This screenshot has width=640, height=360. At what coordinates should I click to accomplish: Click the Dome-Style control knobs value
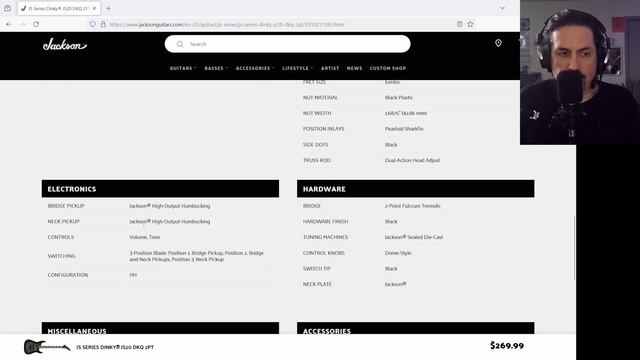[398, 253]
